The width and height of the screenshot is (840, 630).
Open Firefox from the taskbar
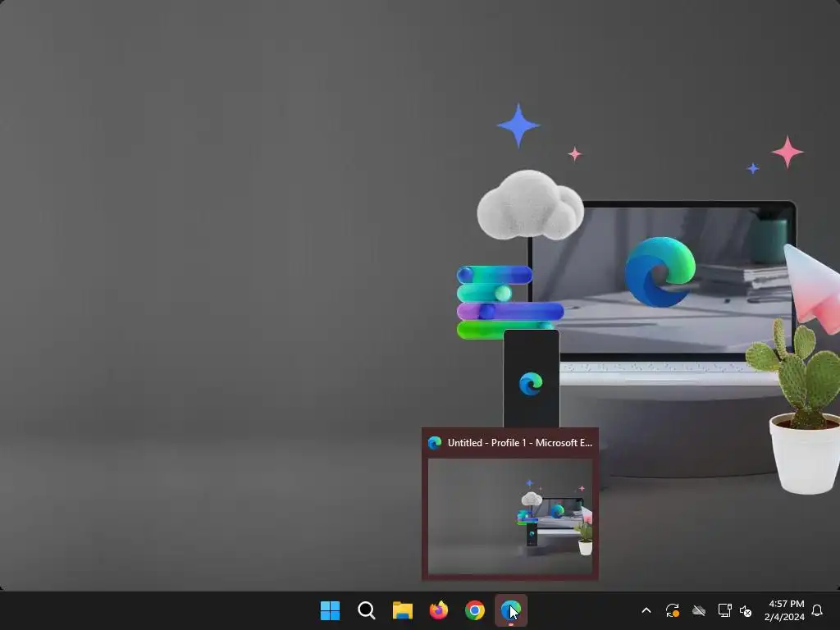pyautogui.click(x=439, y=610)
